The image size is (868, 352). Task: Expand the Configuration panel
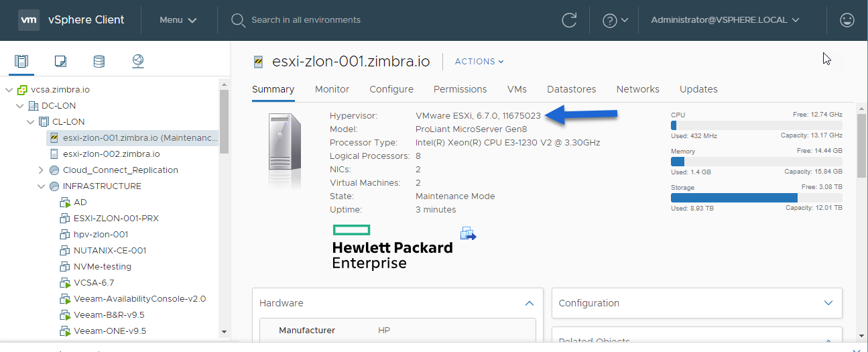tap(828, 303)
